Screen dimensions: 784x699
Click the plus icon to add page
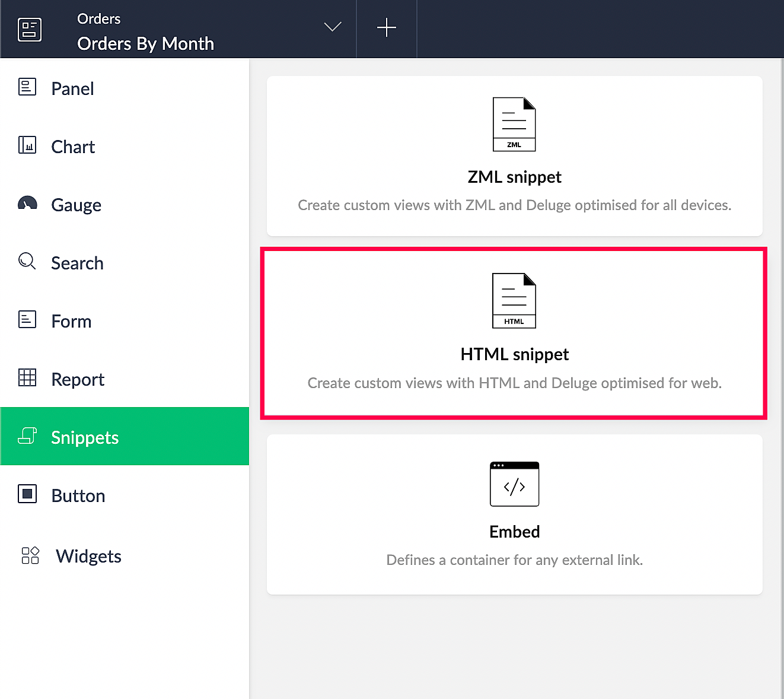[387, 28]
